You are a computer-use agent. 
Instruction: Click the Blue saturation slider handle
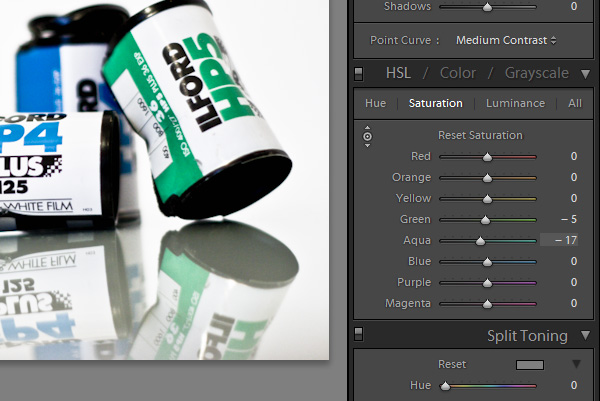487,262
